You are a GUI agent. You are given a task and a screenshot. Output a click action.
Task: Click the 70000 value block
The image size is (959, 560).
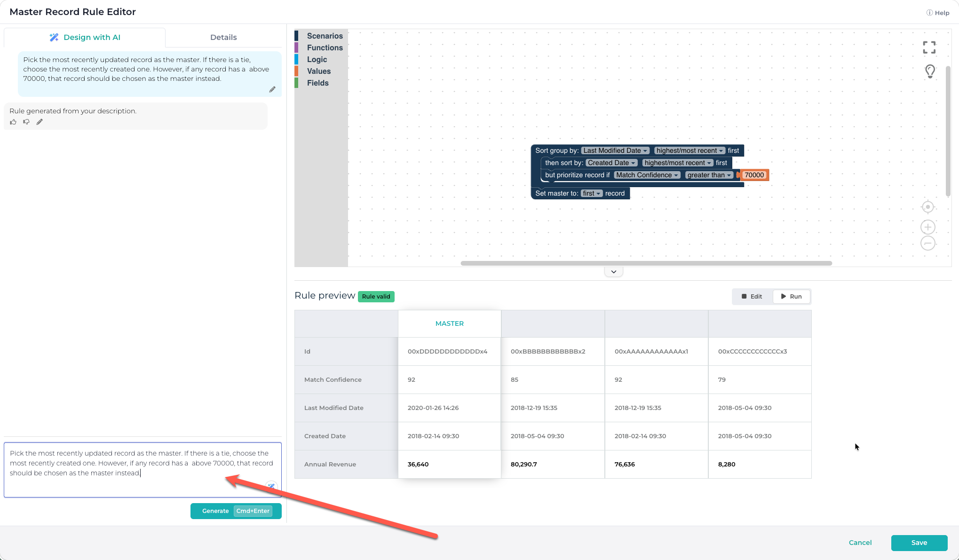[x=754, y=175]
